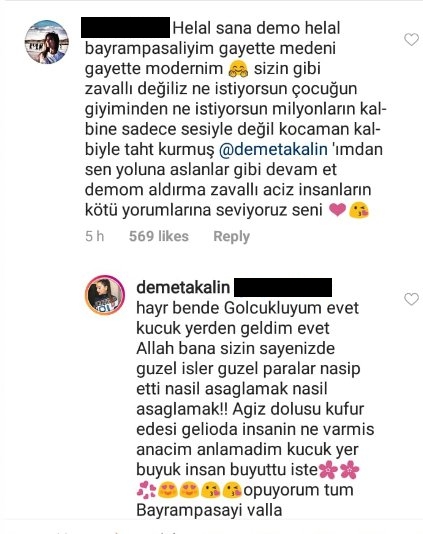The image size is (423, 534).
Task: Click the 5 h timestamp
Action: [94, 236]
